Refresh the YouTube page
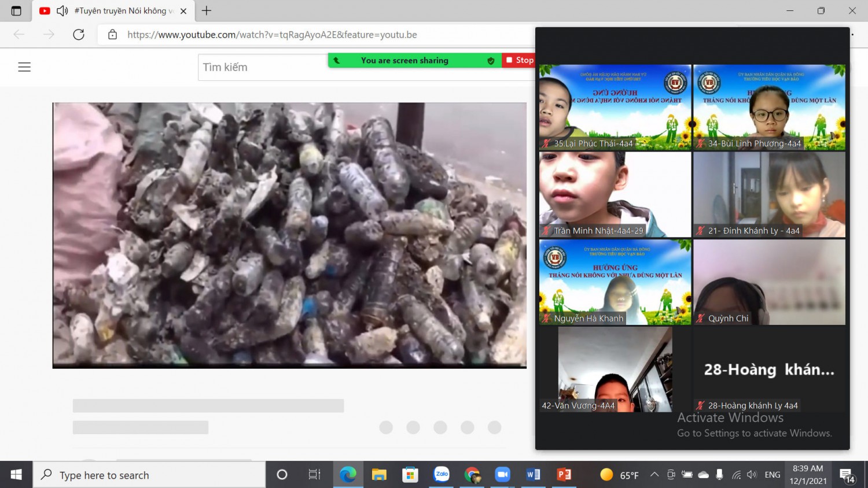 coord(79,35)
